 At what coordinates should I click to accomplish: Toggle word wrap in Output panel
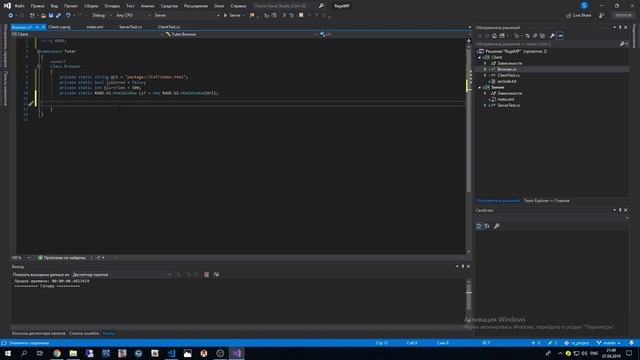click(216, 275)
